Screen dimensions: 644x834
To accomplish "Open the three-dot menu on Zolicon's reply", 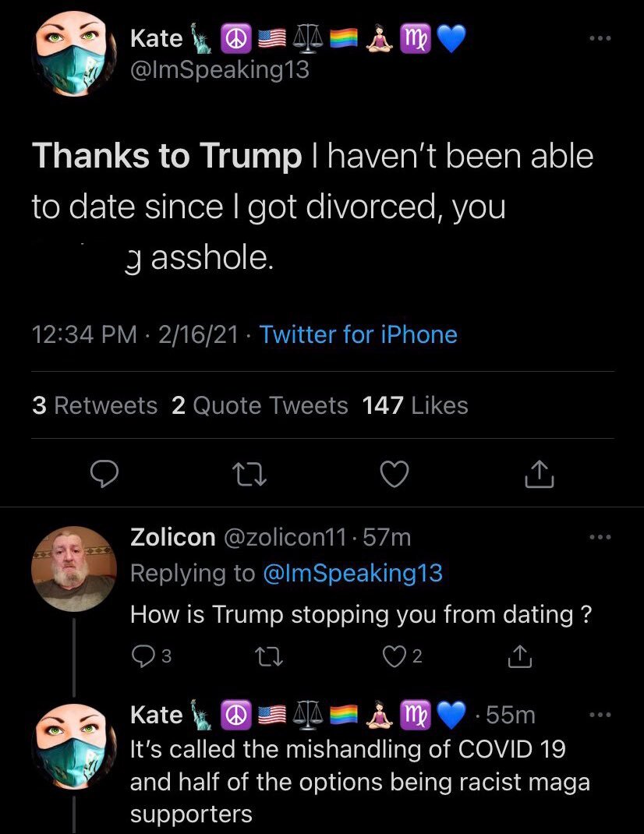I will pyautogui.click(x=600, y=537).
